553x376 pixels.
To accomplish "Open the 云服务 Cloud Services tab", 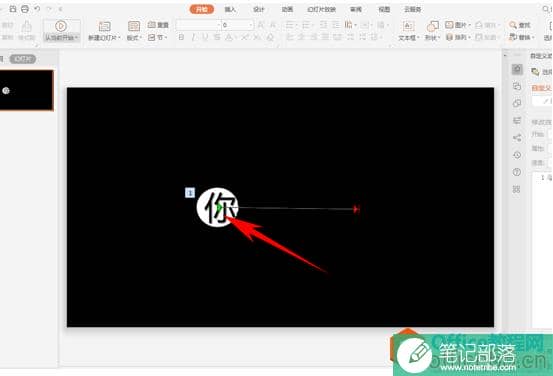I will tap(412, 9).
